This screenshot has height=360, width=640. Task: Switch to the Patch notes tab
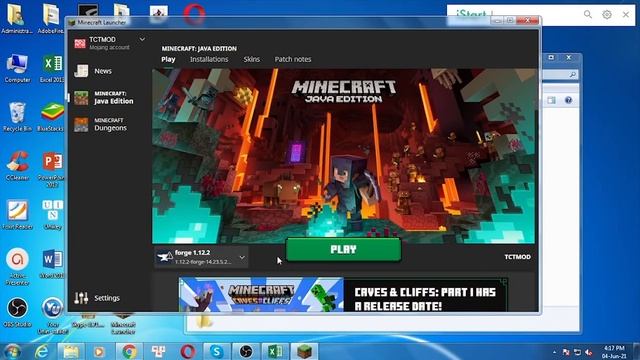coord(293,60)
